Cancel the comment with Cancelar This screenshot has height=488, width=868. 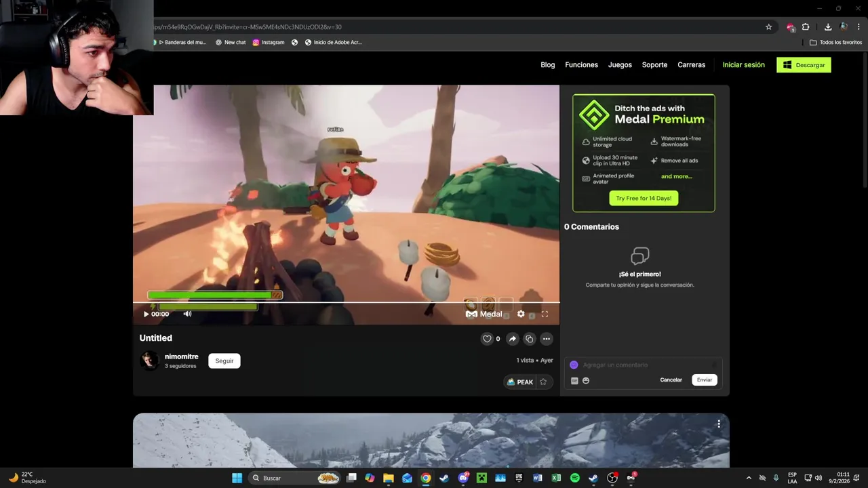pyautogui.click(x=671, y=380)
